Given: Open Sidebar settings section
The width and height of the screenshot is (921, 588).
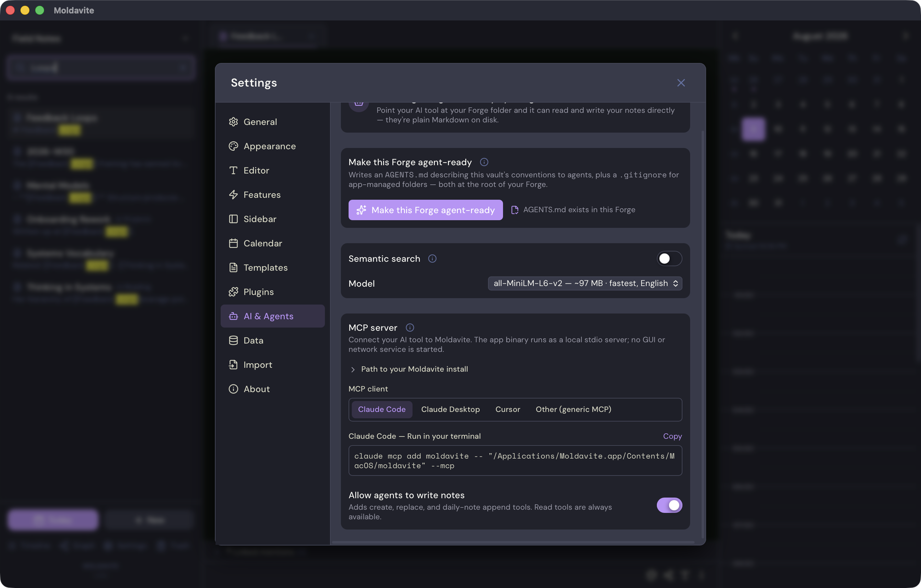Looking at the screenshot, I should (273, 219).
